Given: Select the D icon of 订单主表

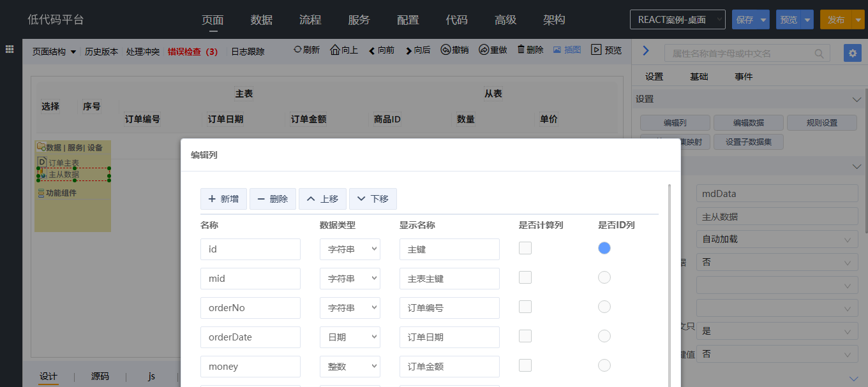Looking at the screenshot, I should [42, 162].
